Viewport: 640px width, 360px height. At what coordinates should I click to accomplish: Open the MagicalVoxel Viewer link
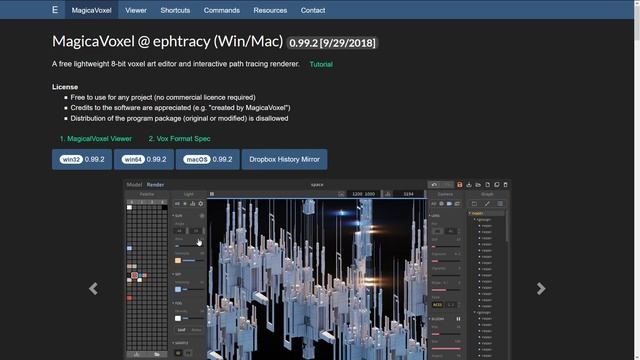(x=96, y=139)
